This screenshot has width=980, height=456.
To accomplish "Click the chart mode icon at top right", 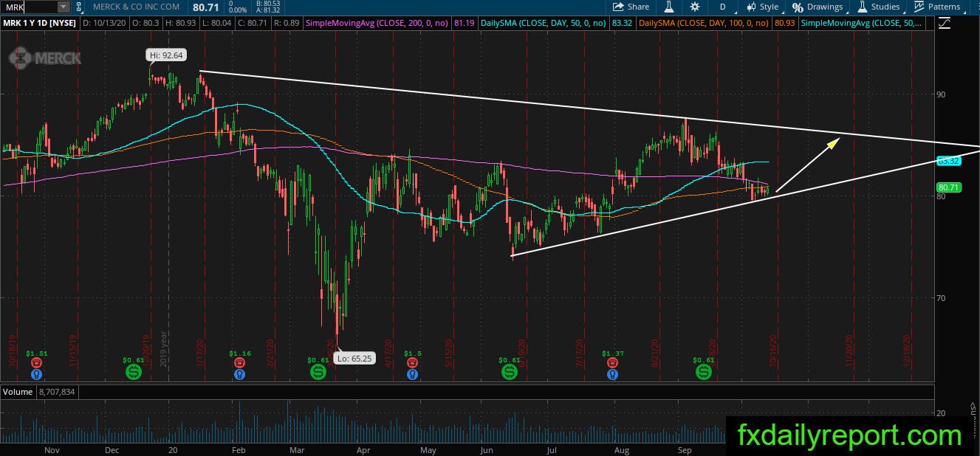I will (x=945, y=23).
